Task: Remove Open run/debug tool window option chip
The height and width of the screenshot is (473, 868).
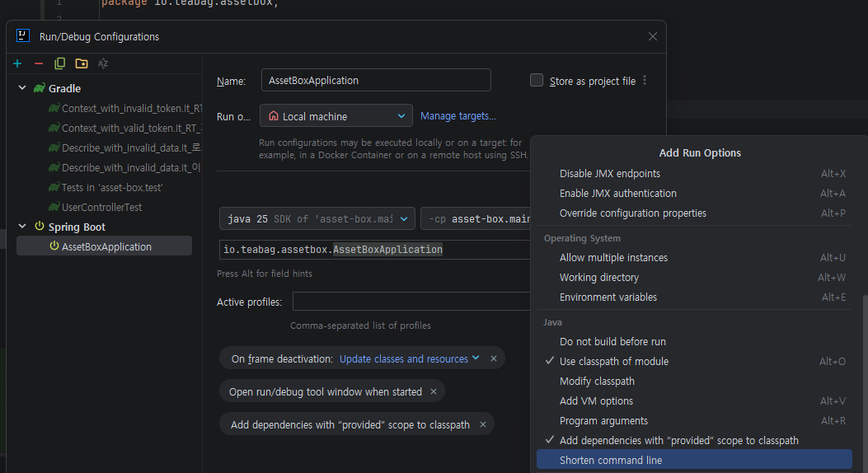Action: coord(434,391)
